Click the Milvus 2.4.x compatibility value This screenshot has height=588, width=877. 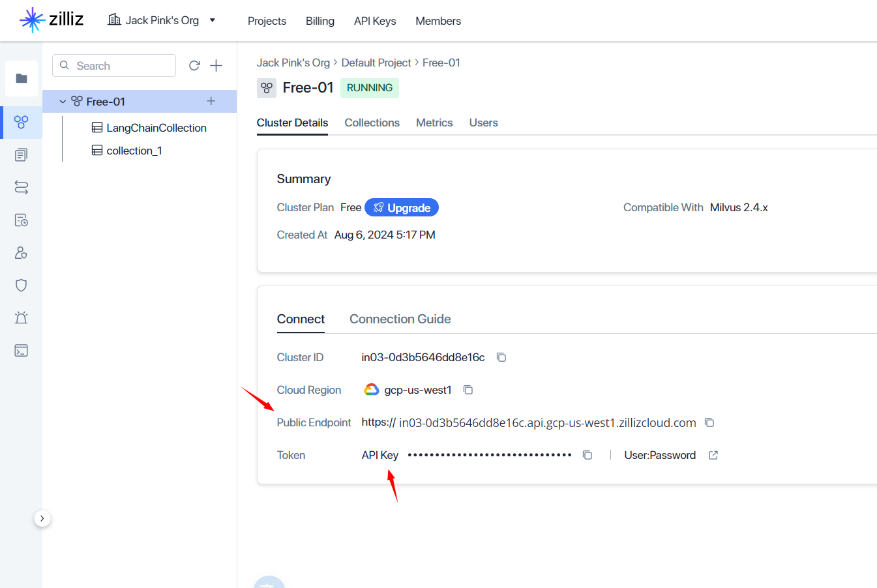click(x=739, y=207)
